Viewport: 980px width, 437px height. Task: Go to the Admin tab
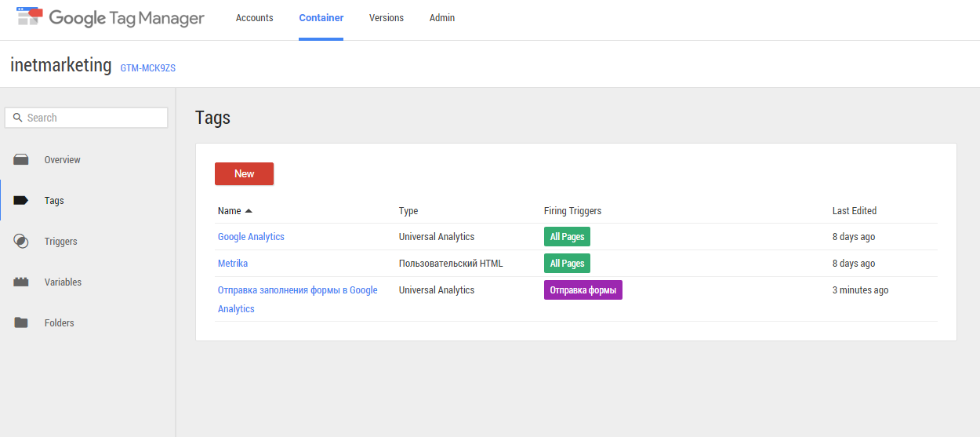442,18
